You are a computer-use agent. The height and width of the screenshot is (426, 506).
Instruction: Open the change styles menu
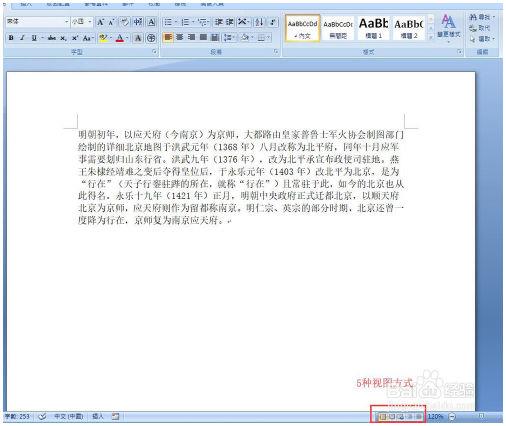(x=449, y=28)
